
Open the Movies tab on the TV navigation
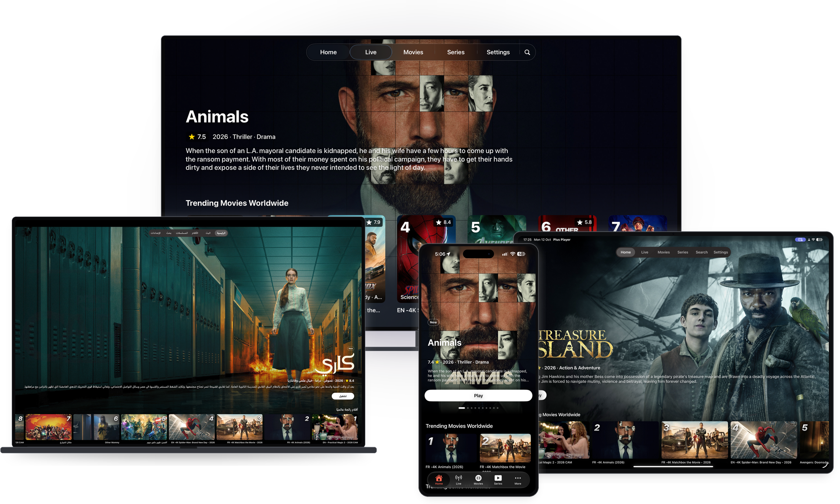point(413,52)
